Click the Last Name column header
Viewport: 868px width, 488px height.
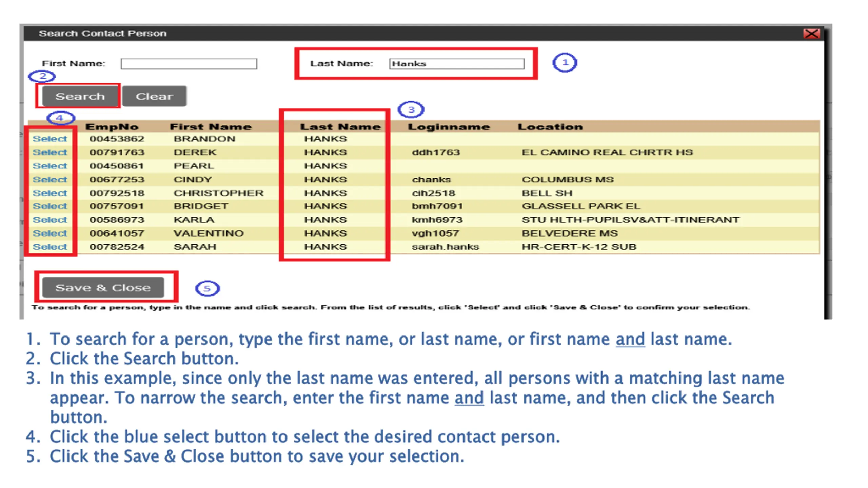coord(340,127)
